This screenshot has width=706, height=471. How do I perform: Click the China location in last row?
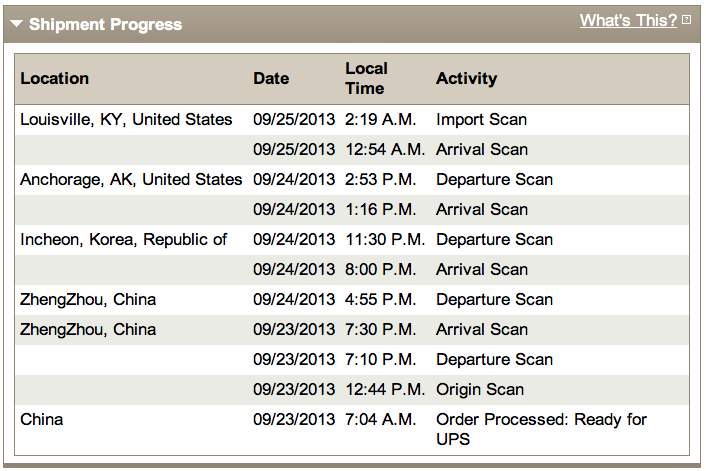coord(41,419)
